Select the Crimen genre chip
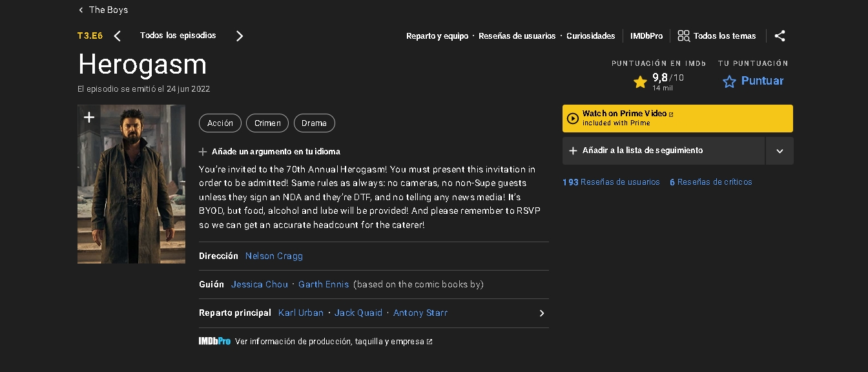 (x=267, y=123)
